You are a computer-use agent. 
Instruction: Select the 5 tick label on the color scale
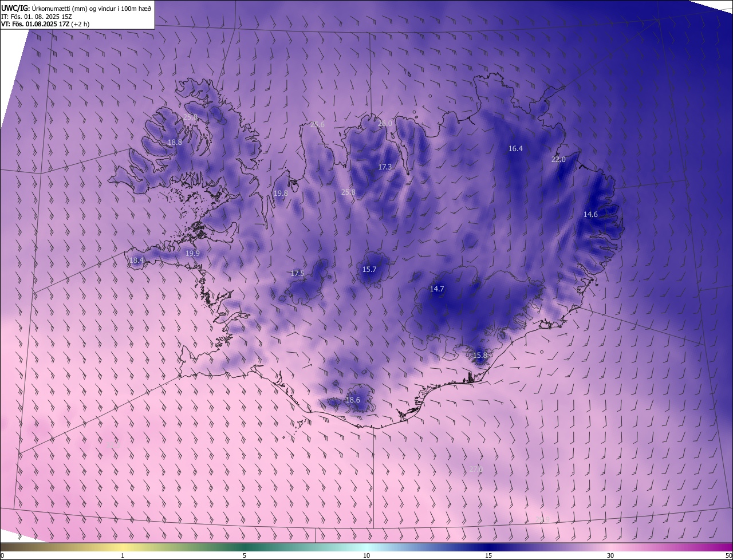[245, 555]
